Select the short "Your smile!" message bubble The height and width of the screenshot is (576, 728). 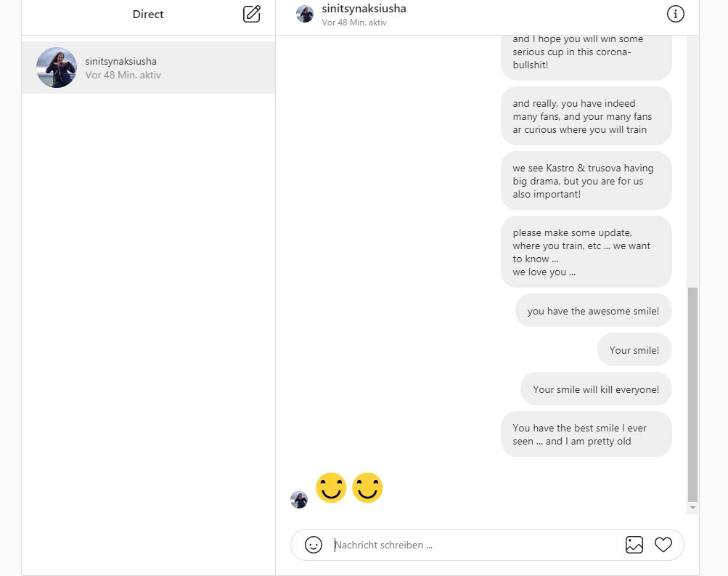tap(634, 350)
